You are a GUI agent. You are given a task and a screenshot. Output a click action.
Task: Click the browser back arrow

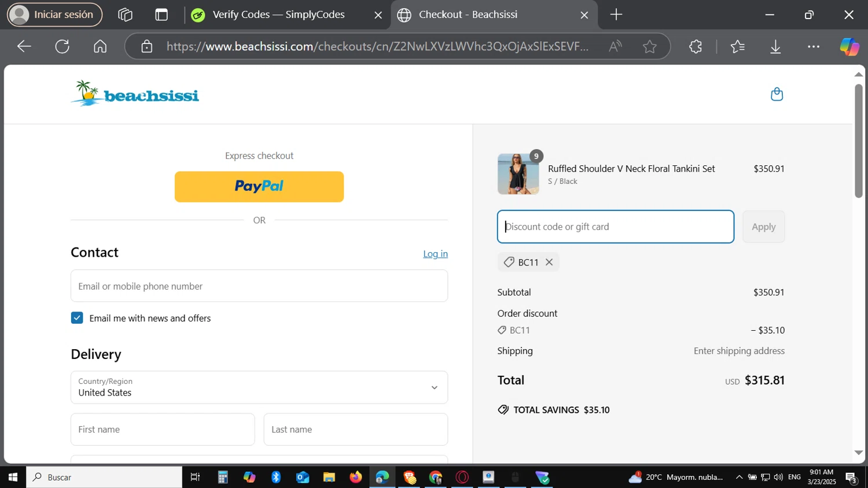coord(24,46)
